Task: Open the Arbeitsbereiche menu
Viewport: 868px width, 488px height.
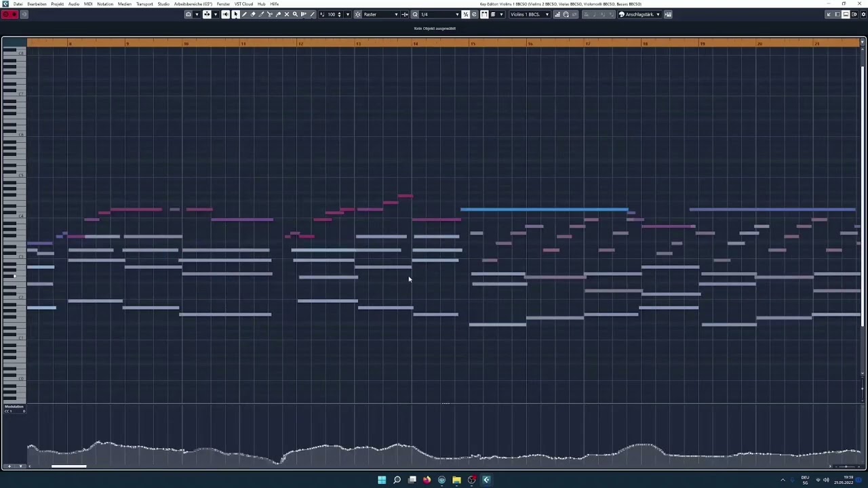Action: (x=193, y=4)
